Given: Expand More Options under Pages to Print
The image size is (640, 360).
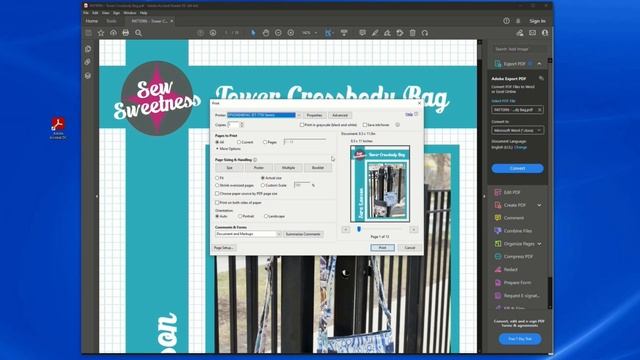Looking at the screenshot, I should coord(228,149).
